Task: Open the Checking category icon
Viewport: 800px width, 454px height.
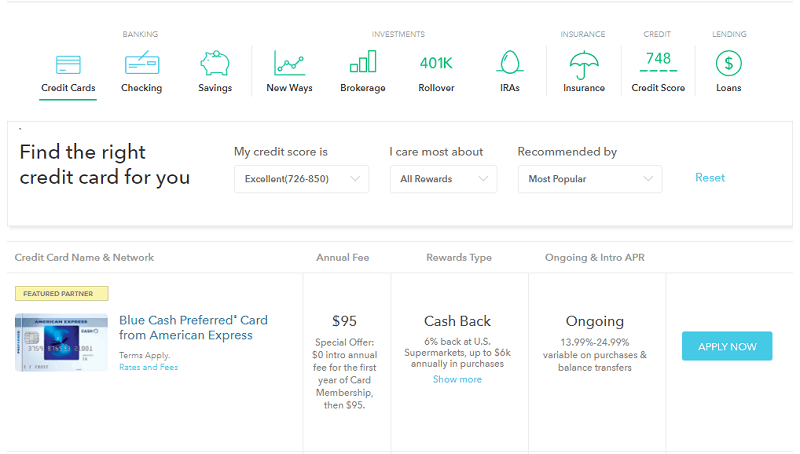Action: point(141,64)
